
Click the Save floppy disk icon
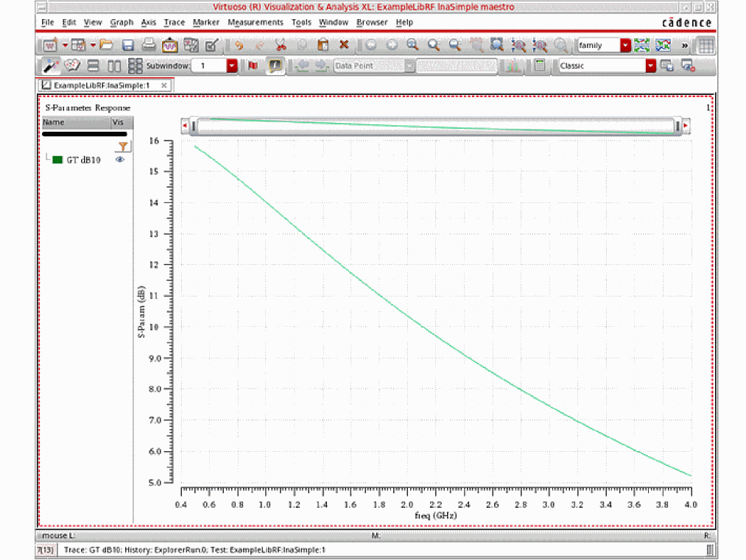[127, 45]
